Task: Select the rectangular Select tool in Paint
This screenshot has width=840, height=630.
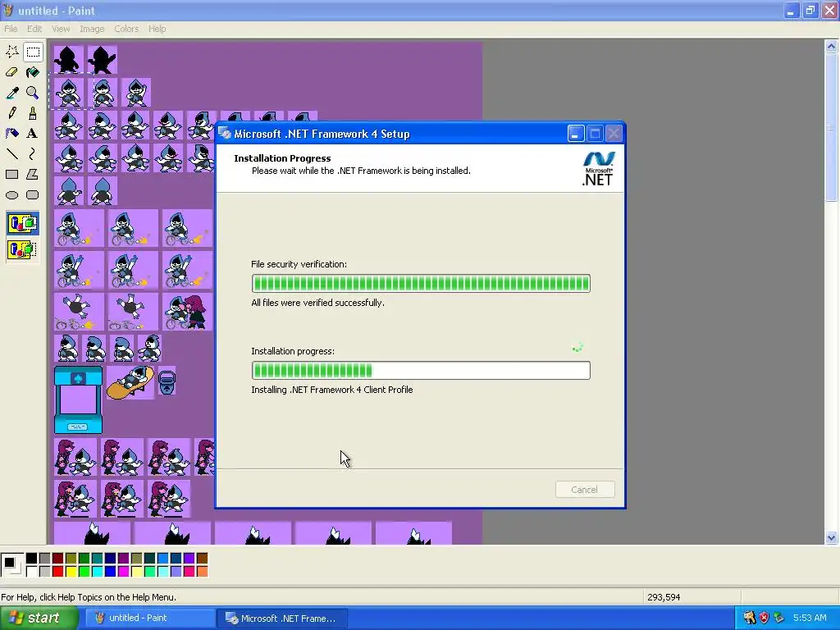Action: [33, 52]
